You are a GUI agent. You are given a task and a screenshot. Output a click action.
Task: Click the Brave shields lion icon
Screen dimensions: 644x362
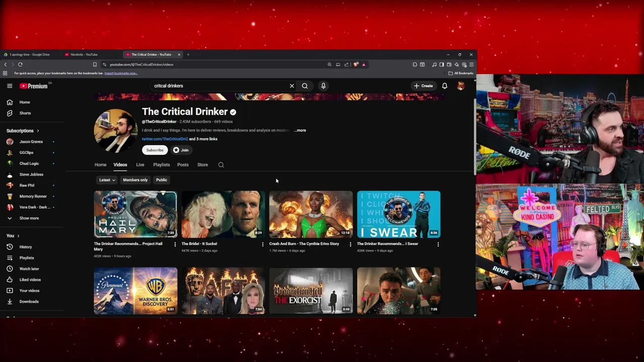[x=356, y=64]
